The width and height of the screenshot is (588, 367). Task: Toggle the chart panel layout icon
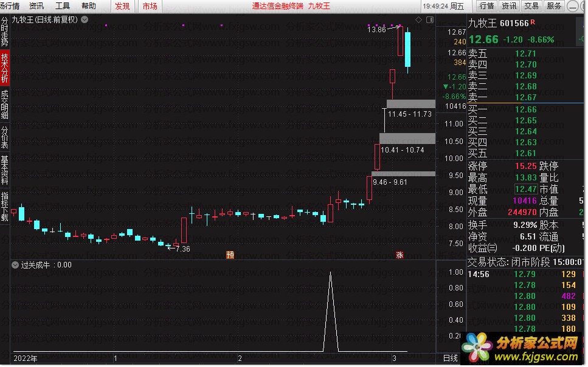tap(430, 19)
